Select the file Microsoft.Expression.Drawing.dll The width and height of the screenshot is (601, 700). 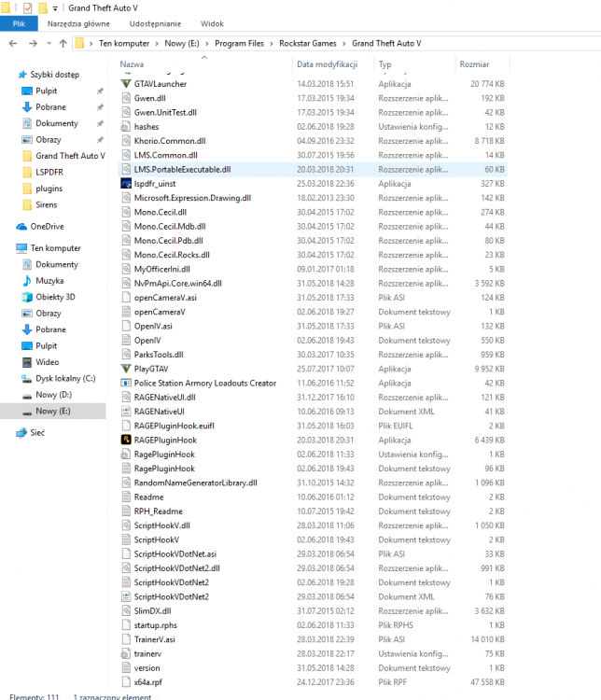tap(312, 198)
